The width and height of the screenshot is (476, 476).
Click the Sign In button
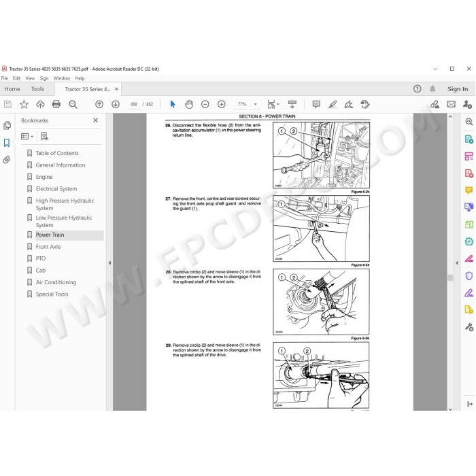[x=458, y=89]
